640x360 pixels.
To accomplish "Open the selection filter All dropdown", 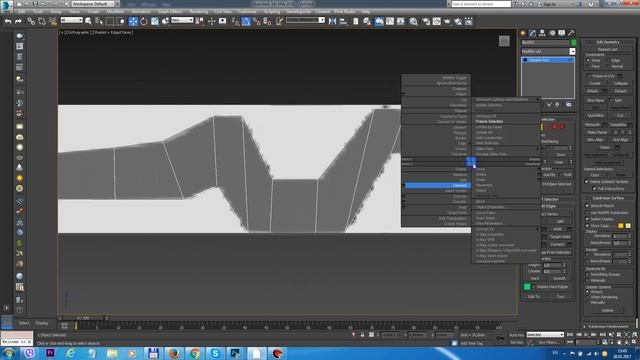I will click(71, 20).
